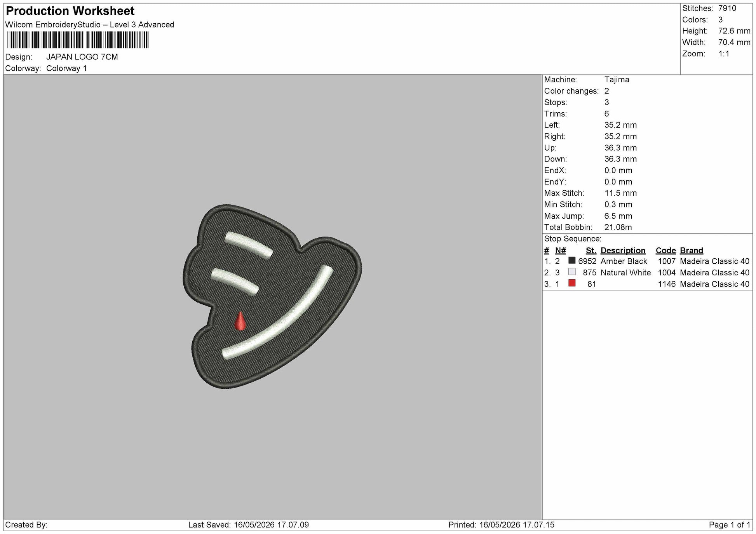Click thread code "1146"
The image size is (756, 534).
tap(667, 284)
